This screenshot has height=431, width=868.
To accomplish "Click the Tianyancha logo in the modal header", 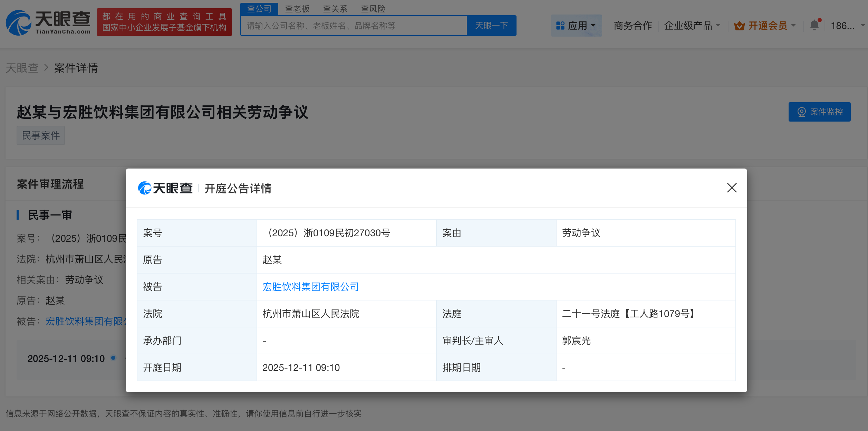I will [165, 189].
